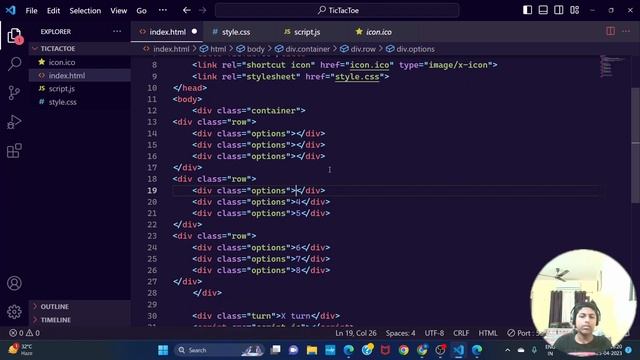Follow the style.css href link on line 9
This screenshot has width=640, height=360.
[357, 76]
